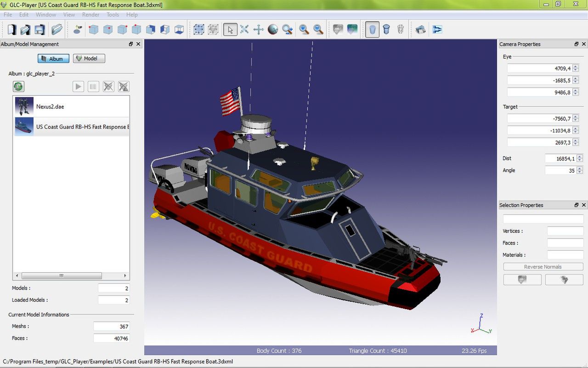Click the Reverse Normals button
588x368 pixels.
click(543, 267)
